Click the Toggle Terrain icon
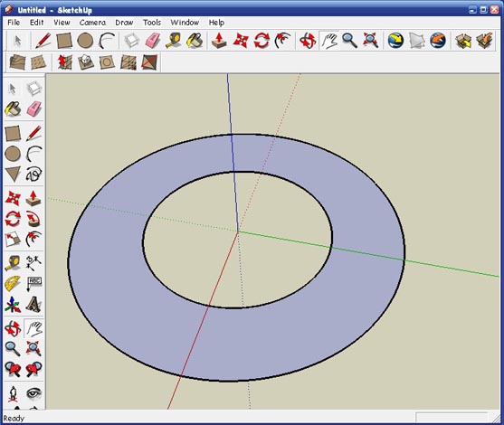Viewport: 504px width, 425px height. coord(417,41)
